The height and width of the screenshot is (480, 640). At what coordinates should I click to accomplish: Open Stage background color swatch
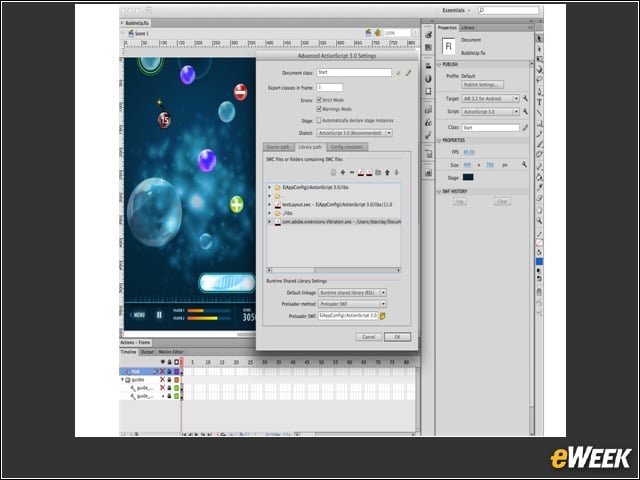[x=468, y=177]
